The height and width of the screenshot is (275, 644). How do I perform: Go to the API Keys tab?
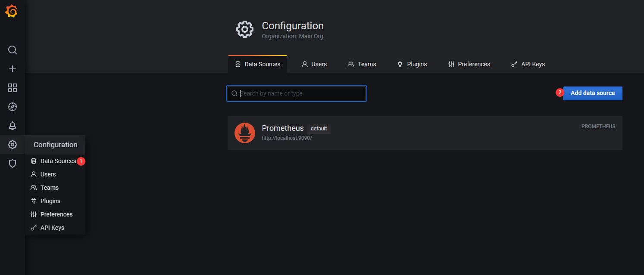point(528,64)
